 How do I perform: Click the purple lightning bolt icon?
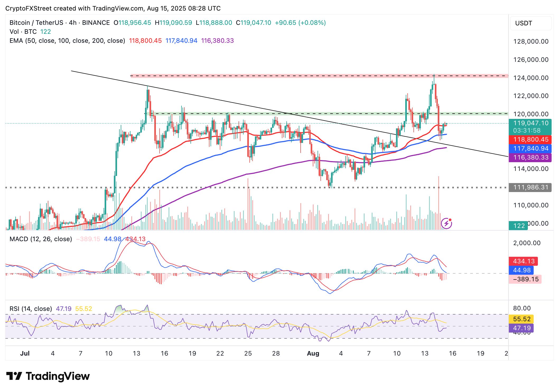click(446, 223)
